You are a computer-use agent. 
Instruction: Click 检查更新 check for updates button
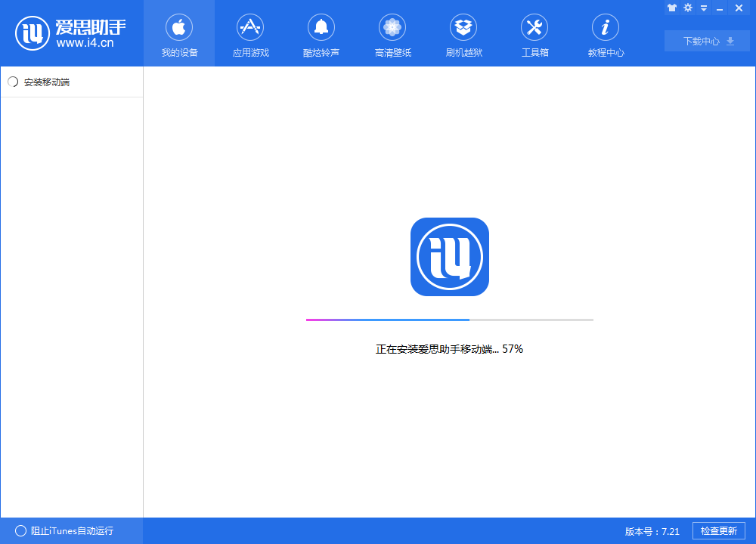[719, 531]
